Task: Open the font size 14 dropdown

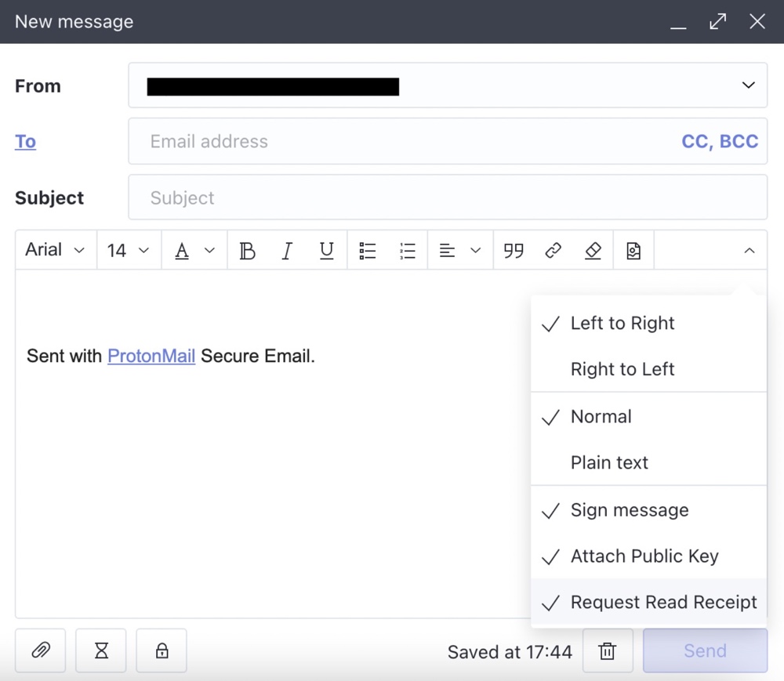Action: [129, 250]
